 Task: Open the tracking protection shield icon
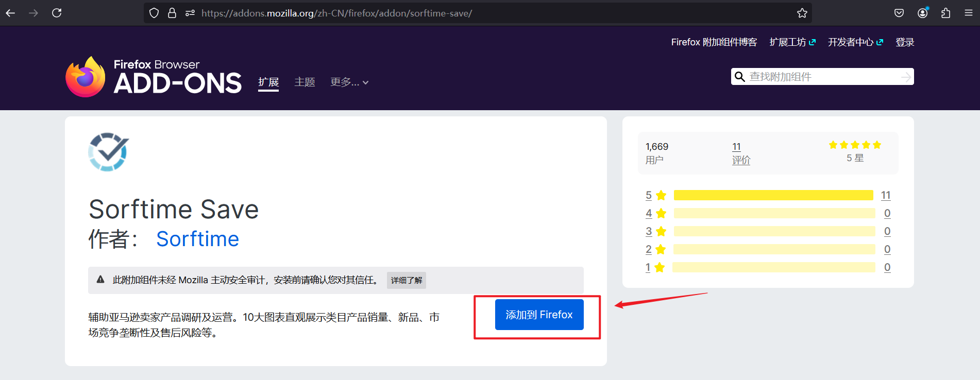(154, 13)
